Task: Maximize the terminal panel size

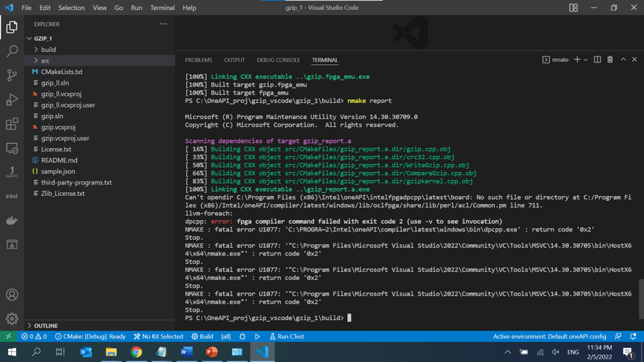Action: 623,60
